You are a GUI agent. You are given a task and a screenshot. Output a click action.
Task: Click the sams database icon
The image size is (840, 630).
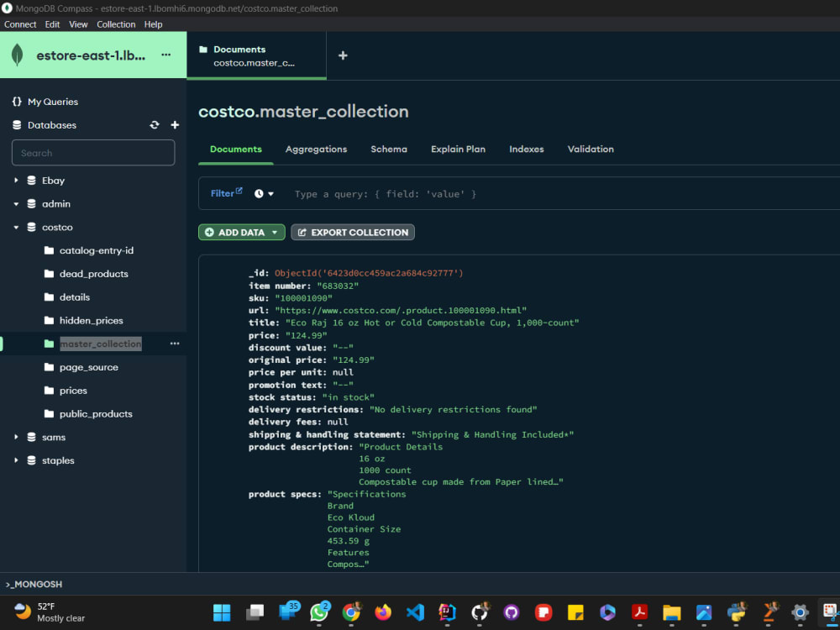(32, 437)
